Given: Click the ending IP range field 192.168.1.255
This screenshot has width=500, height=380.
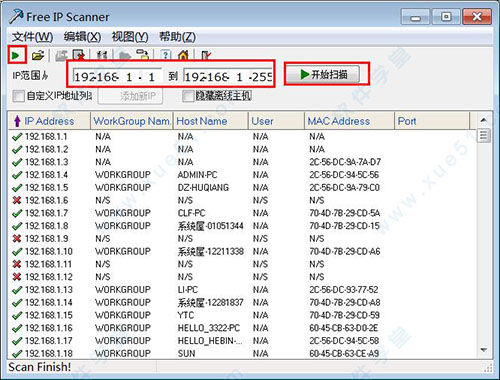Looking at the screenshot, I should [228, 77].
